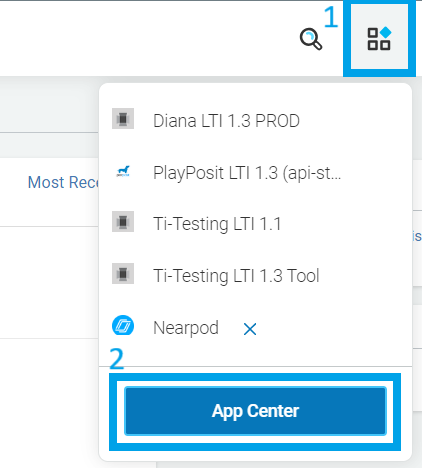This screenshot has height=468, width=422.
Task: Click the Diana LTI 1.3 PROD app icon
Action: [x=123, y=119]
